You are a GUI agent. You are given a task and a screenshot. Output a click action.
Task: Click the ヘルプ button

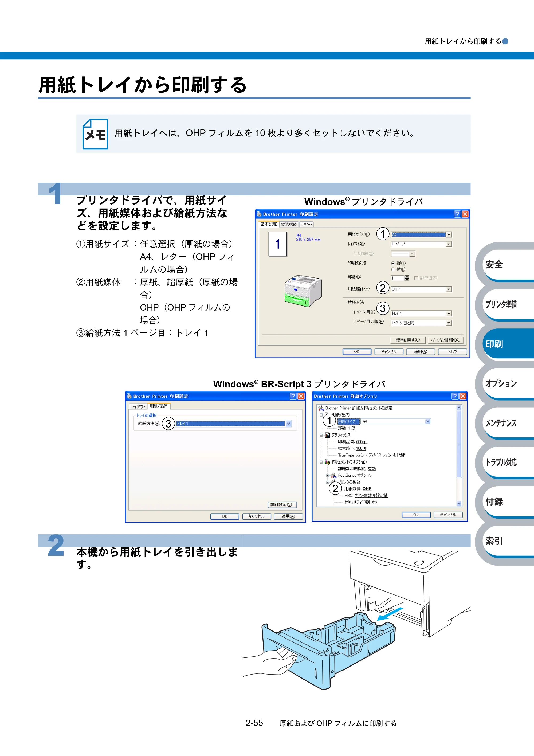tap(452, 352)
